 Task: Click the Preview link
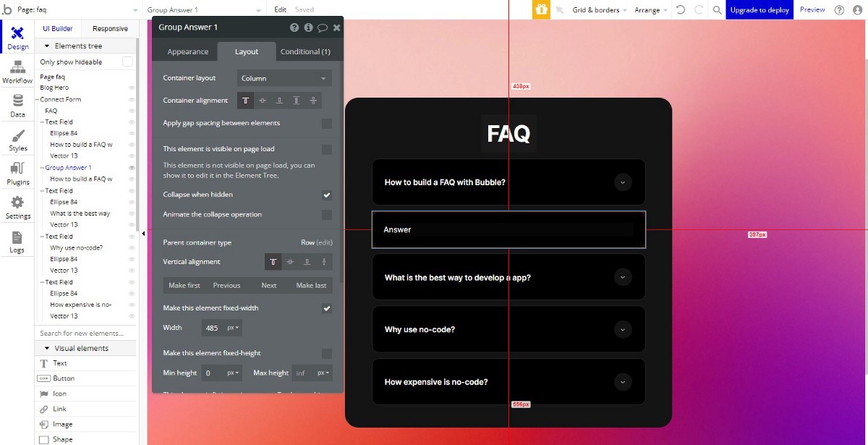tap(812, 10)
